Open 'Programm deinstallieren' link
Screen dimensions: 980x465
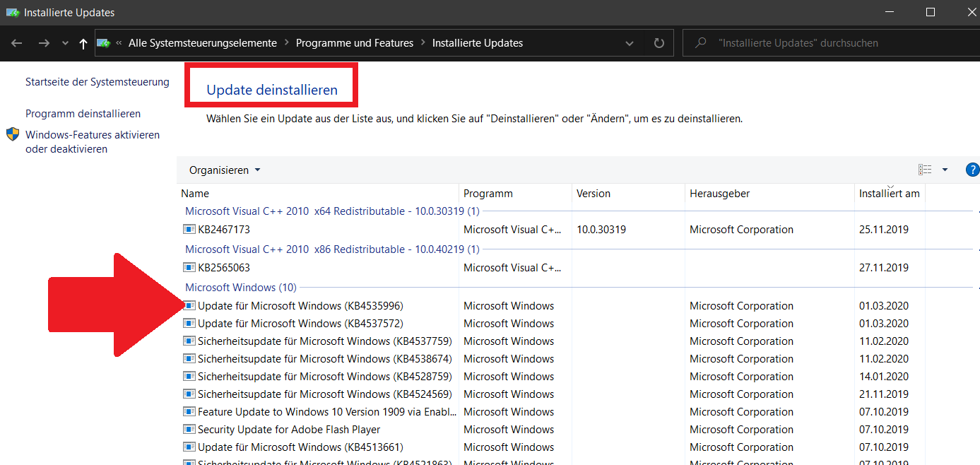83,114
